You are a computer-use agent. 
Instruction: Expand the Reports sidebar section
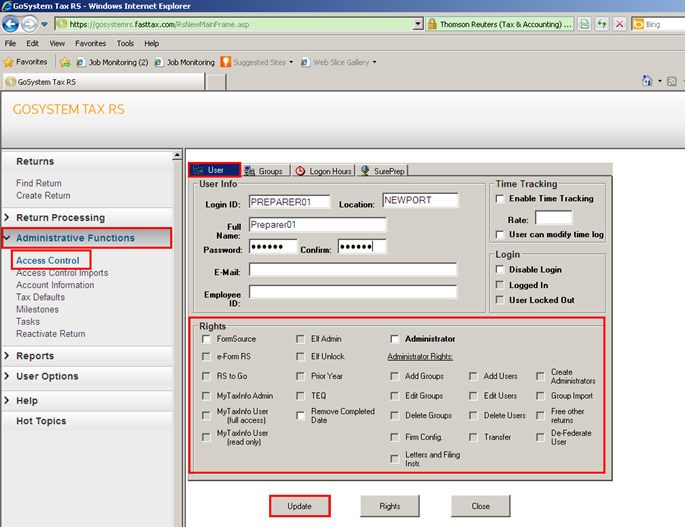[35, 356]
